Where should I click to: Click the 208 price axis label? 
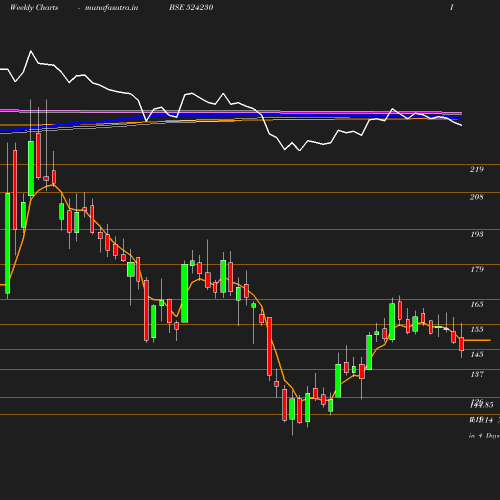coord(477,197)
